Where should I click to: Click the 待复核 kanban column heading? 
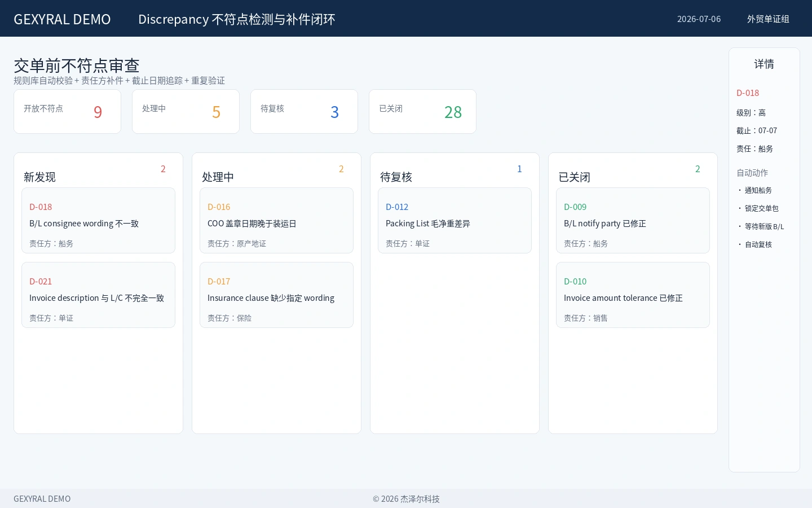coord(396,177)
